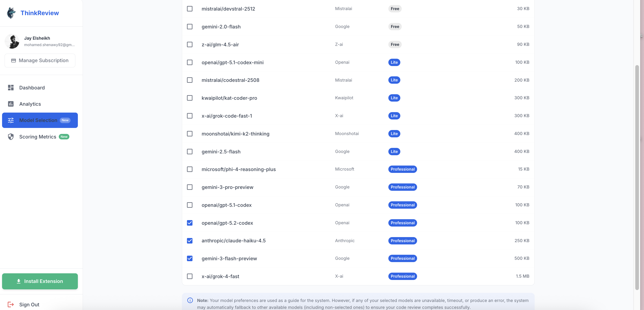
Task: Check the x-ai/grok-4-fast model
Action: pyautogui.click(x=189, y=276)
